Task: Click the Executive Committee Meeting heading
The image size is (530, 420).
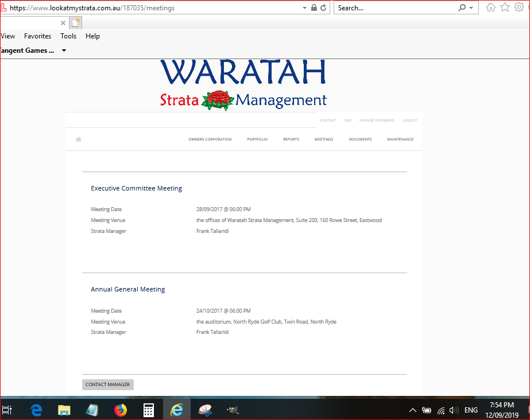Action: coord(136,188)
